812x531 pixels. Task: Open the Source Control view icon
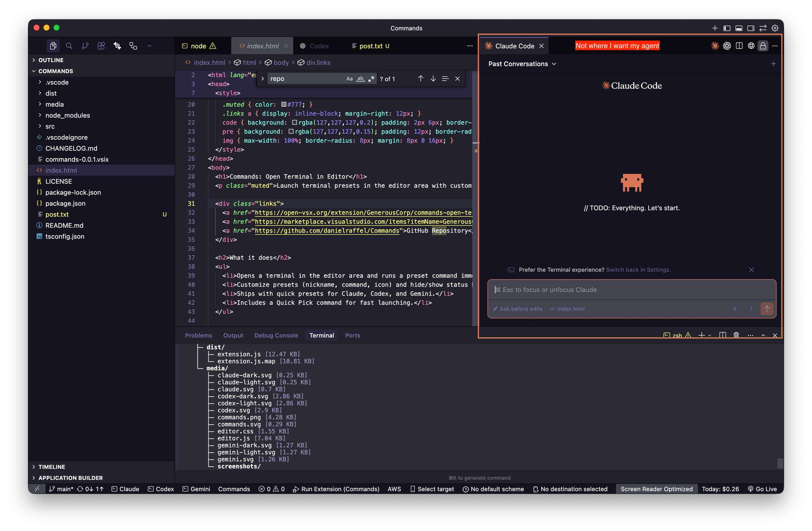85,46
